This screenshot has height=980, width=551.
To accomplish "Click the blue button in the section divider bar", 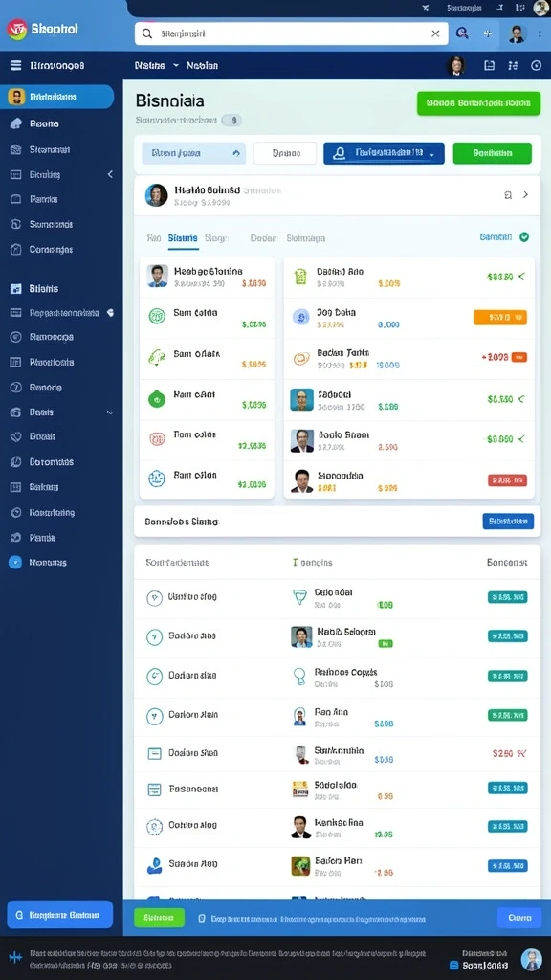I will click(x=508, y=522).
